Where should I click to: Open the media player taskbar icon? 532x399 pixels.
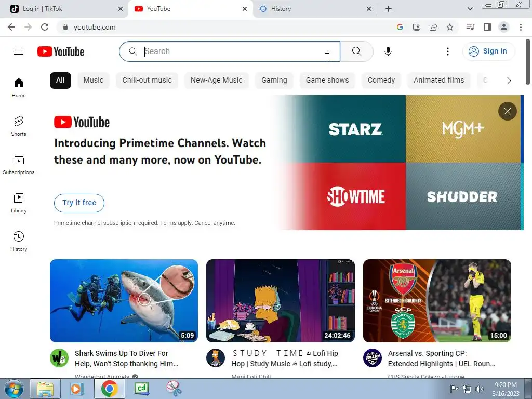click(x=77, y=389)
